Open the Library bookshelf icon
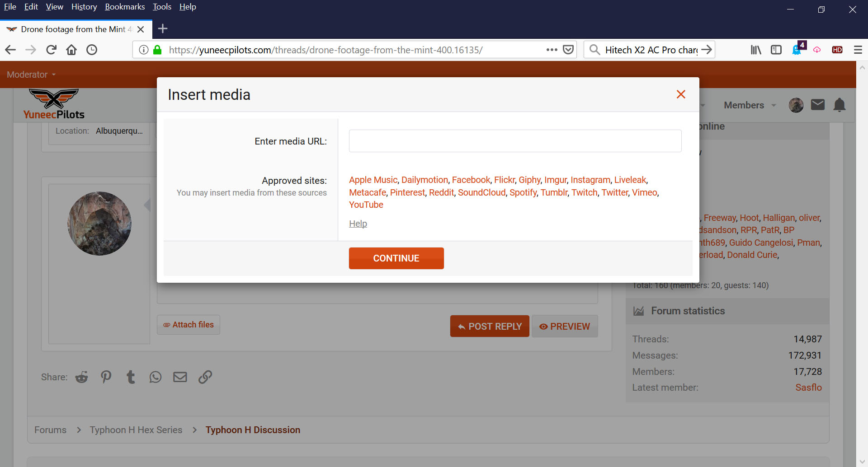Screen dimensions: 868x467 (x=756, y=50)
